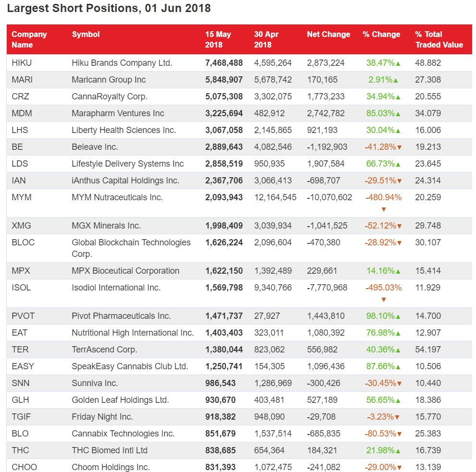Select the HIKU ticker cell
The width and height of the screenshot is (476, 472).
coord(22,63)
